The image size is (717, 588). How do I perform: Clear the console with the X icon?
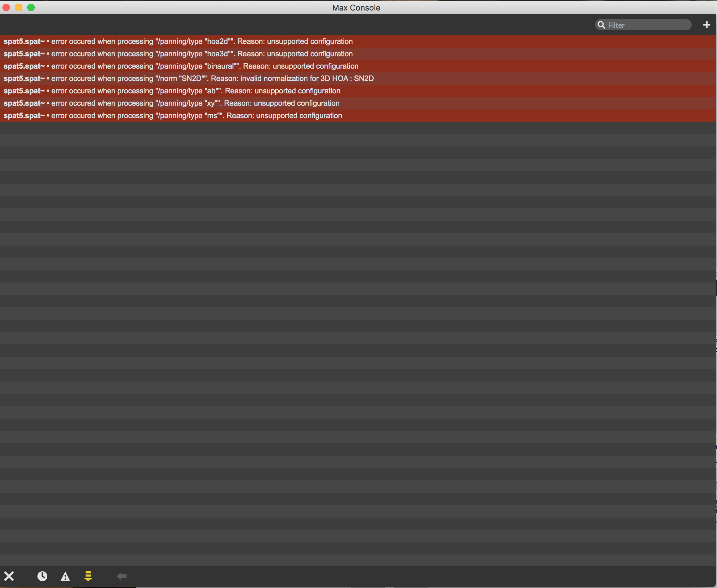pos(9,576)
